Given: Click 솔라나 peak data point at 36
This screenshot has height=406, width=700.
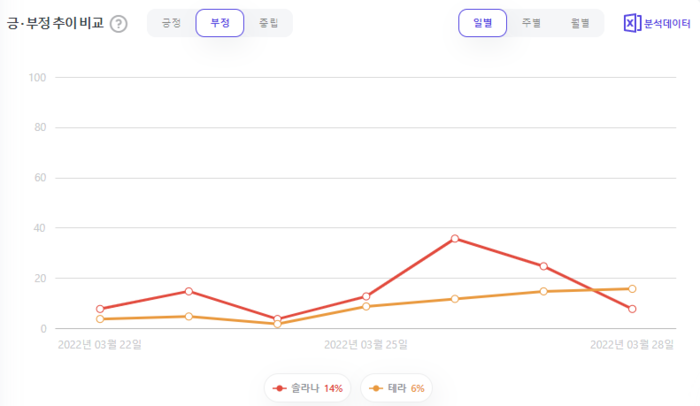Looking at the screenshot, I should point(455,238).
